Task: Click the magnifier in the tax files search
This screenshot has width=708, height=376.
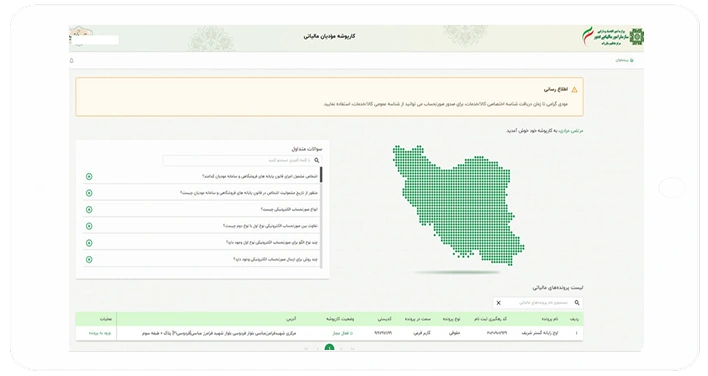Action: coord(577,302)
